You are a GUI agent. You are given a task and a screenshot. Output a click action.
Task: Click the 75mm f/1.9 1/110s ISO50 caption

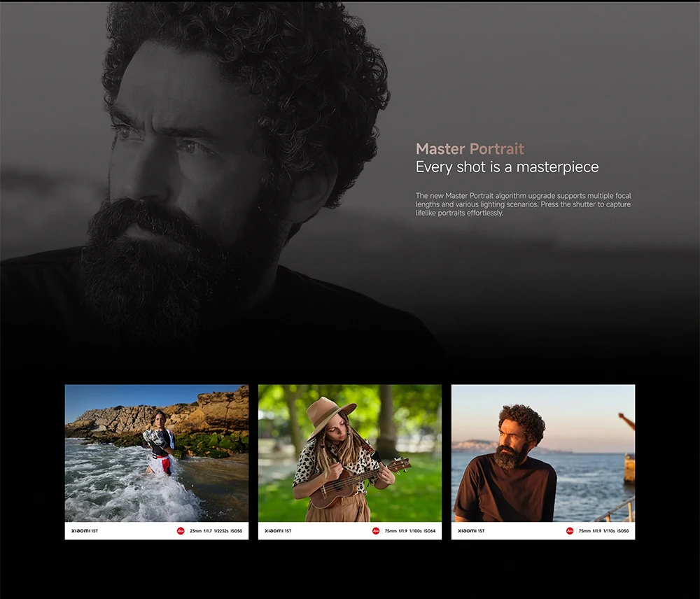pos(603,530)
